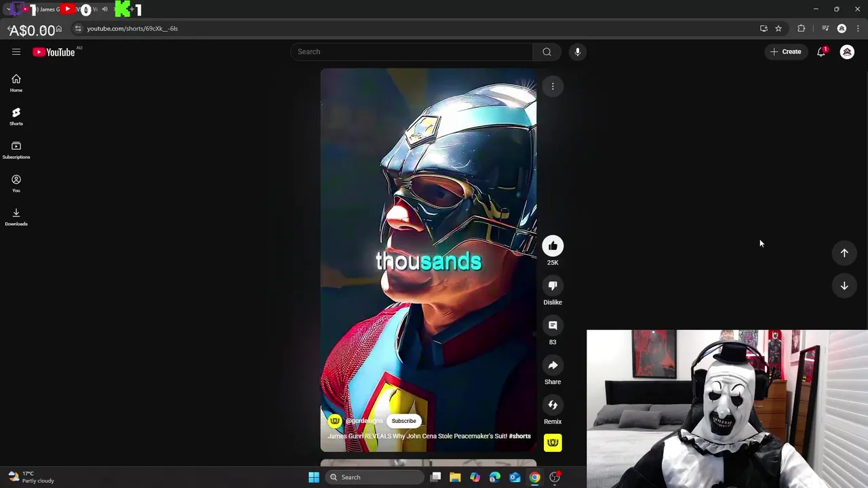Open the yellow sound source thumbnail
Screen dimensions: 868x488
(553, 443)
